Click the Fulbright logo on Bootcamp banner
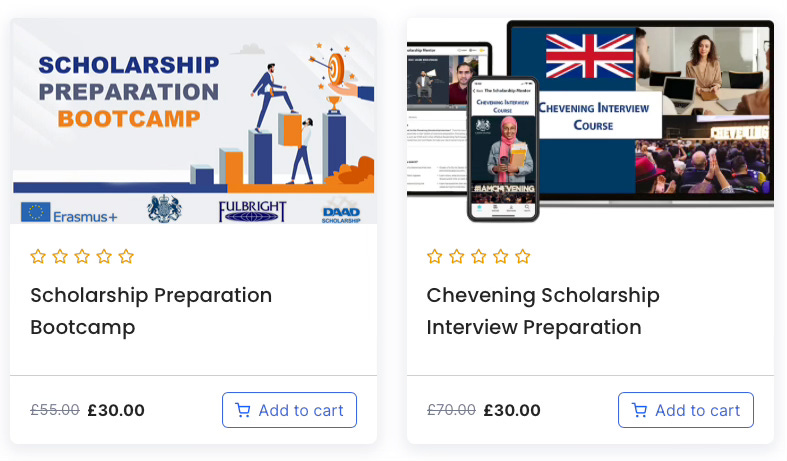Screen dimensions: 787x461 [252, 211]
